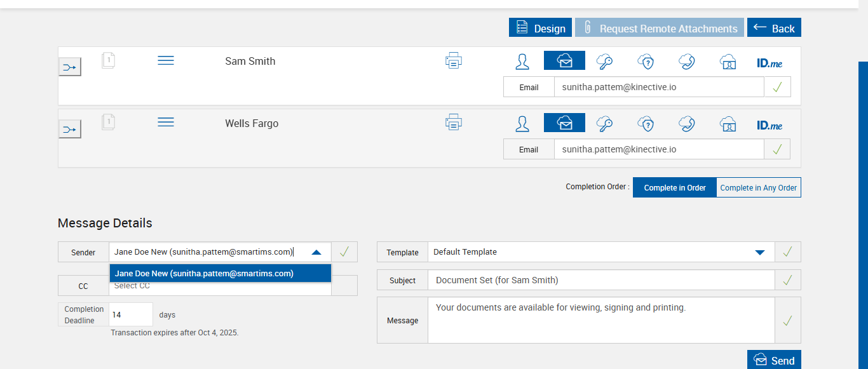Select ID.me verification for Wells Fargo
The image size is (868, 369).
coord(769,125)
